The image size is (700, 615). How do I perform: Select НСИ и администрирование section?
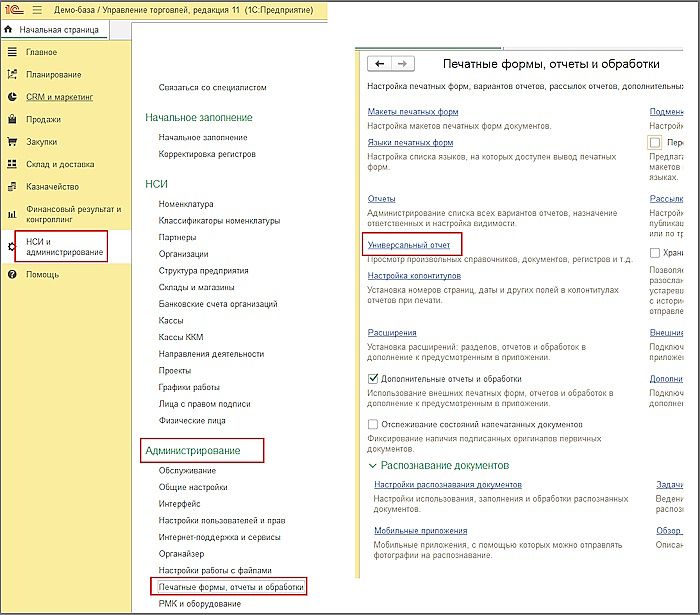tap(64, 247)
